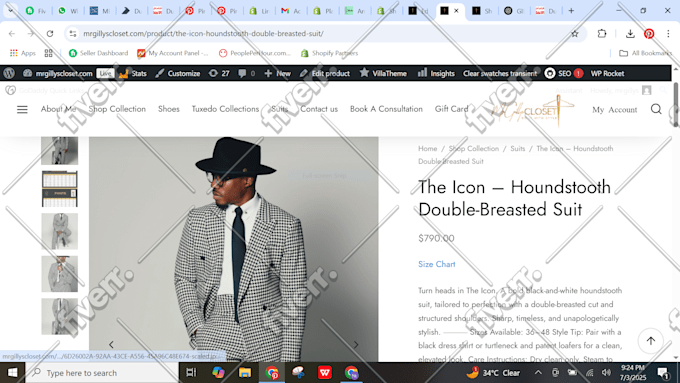This screenshot has height=383, width=680.
Task: Open WP Rocket in the admin bar
Action: (x=607, y=73)
